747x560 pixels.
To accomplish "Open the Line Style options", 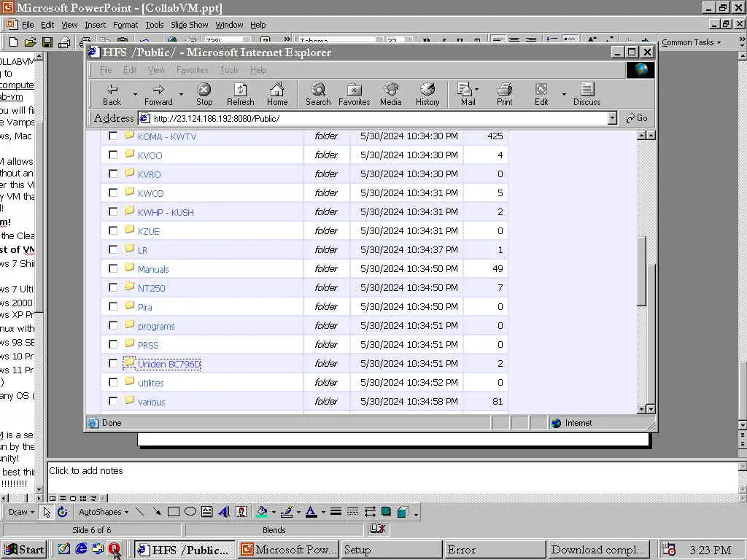I will click(x=336, y=512).
